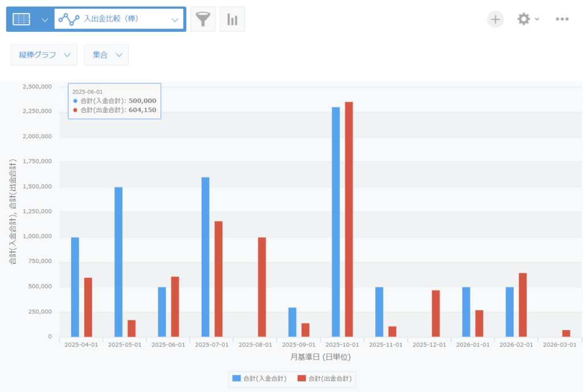Image resolution: width=583 pixels, height=392 pixels.
Task: Click the blue 2025-05-01 deposit bar
Action: [118, 262]
